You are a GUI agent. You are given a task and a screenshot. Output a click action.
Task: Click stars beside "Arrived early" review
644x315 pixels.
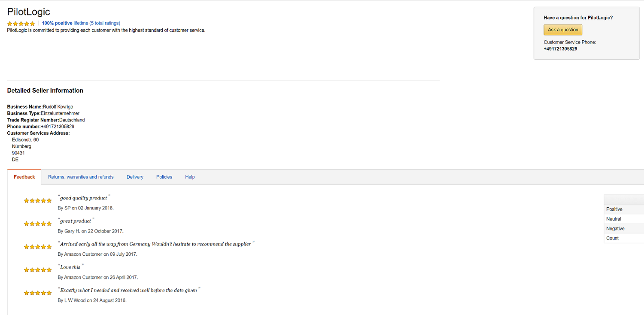38,247
